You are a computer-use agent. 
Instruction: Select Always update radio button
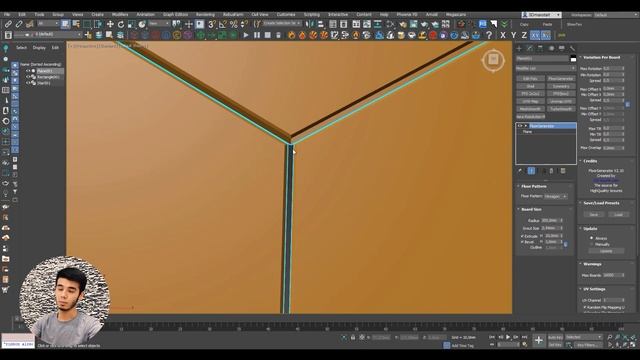tap(591, 238)
